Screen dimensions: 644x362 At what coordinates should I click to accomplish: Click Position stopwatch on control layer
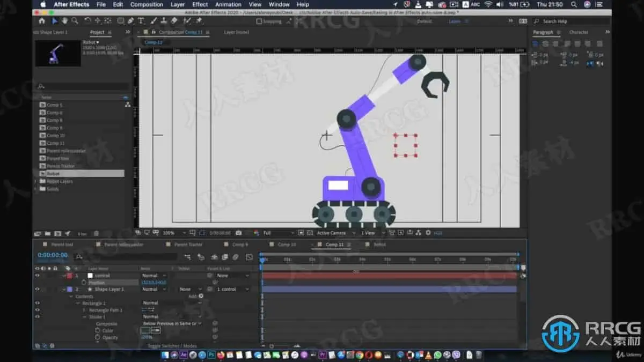coord(84,282)
